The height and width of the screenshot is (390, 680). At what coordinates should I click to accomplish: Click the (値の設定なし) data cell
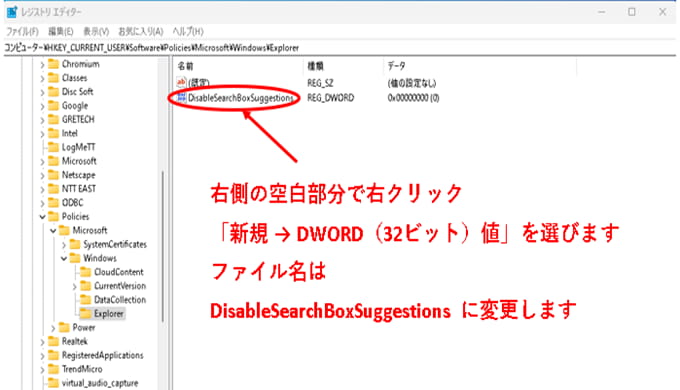click(412, 83)
